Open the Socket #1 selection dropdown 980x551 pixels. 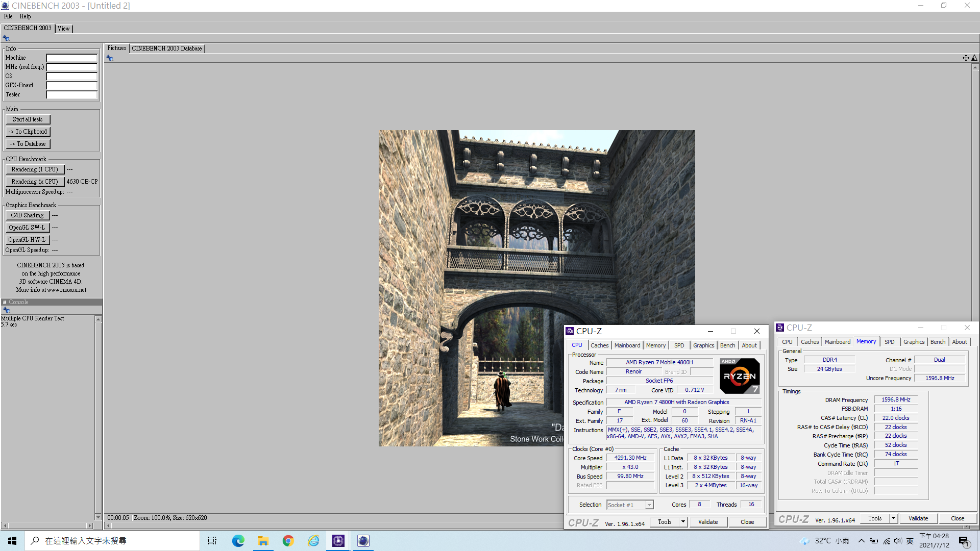[x=630, y=505]
